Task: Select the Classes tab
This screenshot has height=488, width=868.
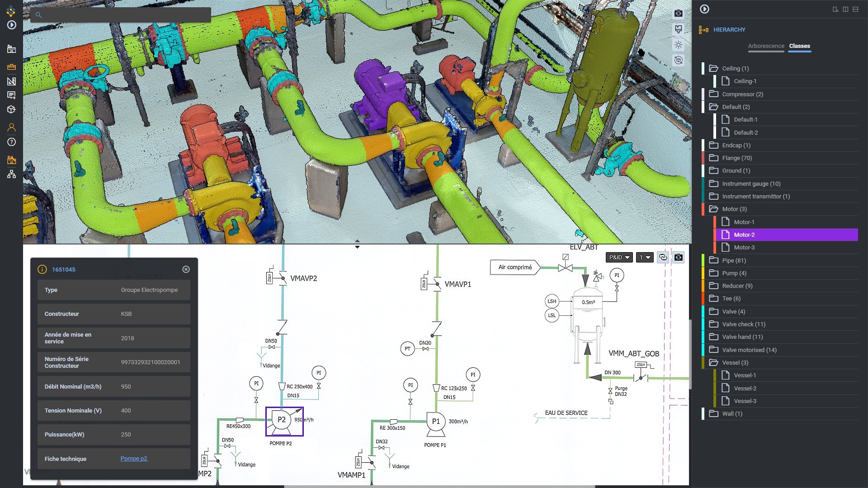Action: click(799, 46)
